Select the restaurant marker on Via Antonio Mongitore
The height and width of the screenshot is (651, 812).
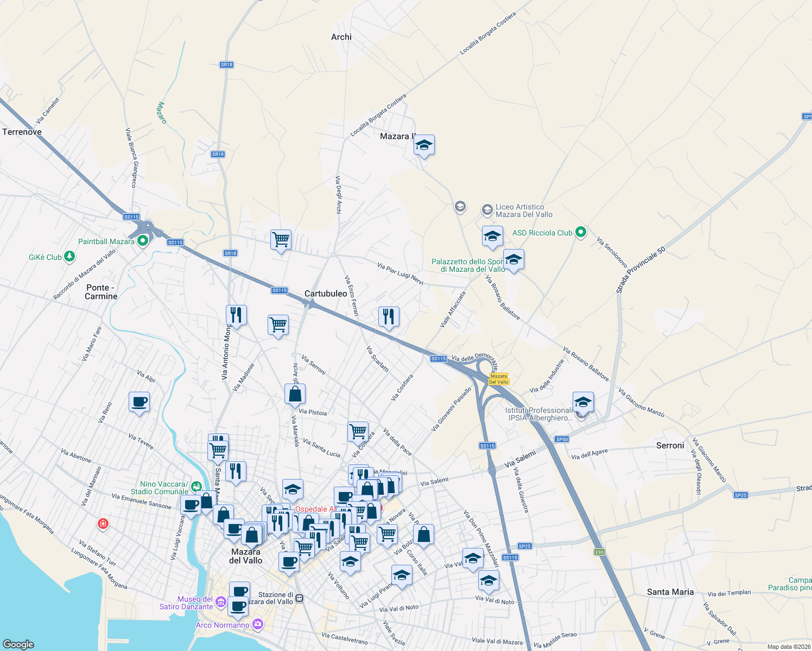coord(236,315)
